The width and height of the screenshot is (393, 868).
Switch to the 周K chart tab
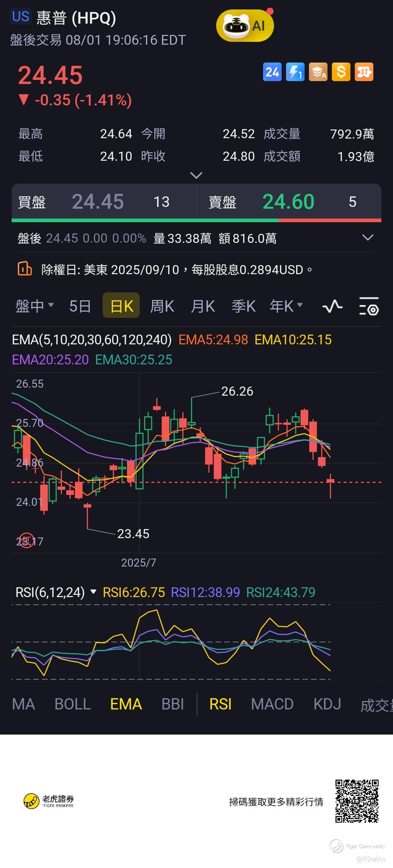tap(162, 306)
